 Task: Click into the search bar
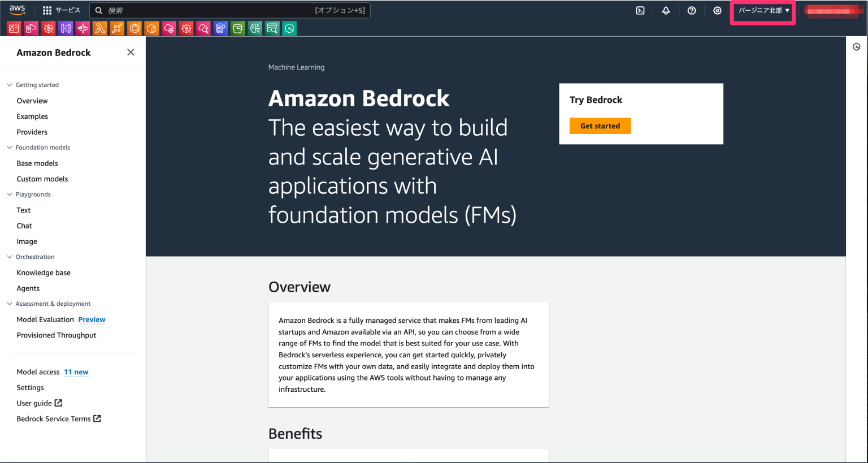pyautogui.click(x=226, y=10)
